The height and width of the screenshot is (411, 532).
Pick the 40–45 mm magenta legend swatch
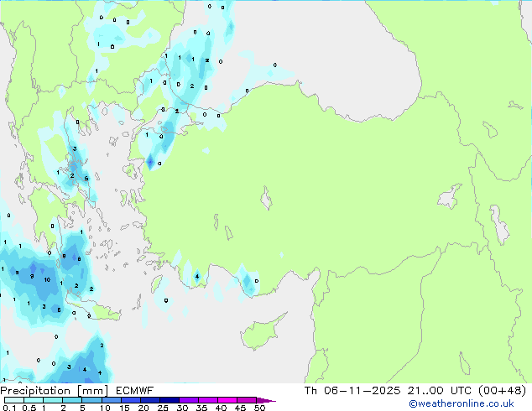click(227, 400)
